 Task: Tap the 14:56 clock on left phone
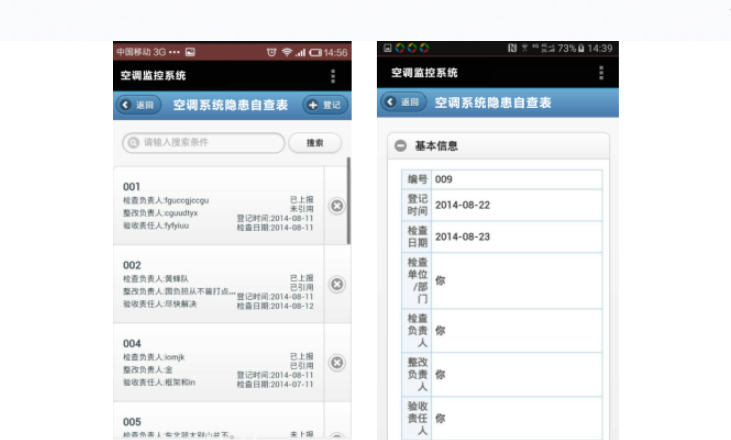pyautogui.click(x=336, y=53)
